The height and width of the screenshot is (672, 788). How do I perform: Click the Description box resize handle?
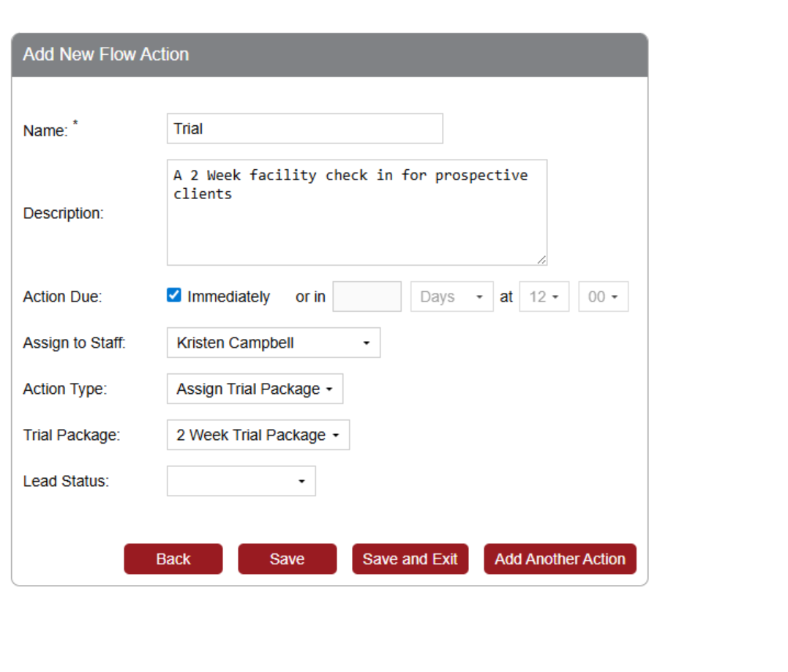pyautogui.click(x=541, y=259)
